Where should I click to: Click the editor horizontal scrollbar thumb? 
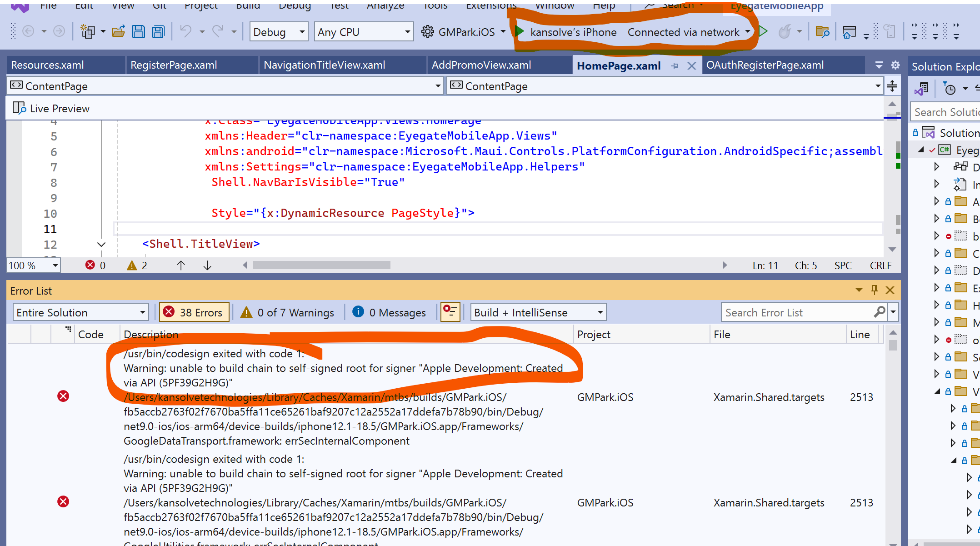pos(321,265)
